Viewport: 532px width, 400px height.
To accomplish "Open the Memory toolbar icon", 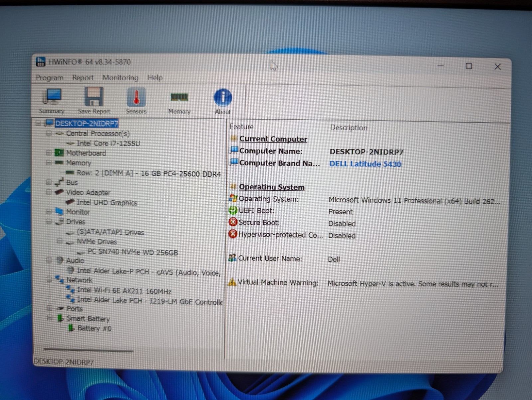I will pyautogui.click(x=179, y=97).
